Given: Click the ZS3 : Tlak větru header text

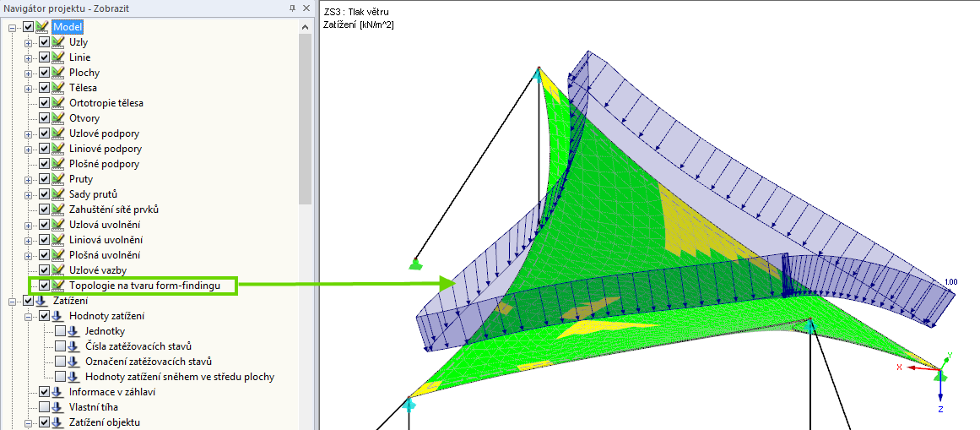Looking at the screenshot, I should [x=357, y=12].
